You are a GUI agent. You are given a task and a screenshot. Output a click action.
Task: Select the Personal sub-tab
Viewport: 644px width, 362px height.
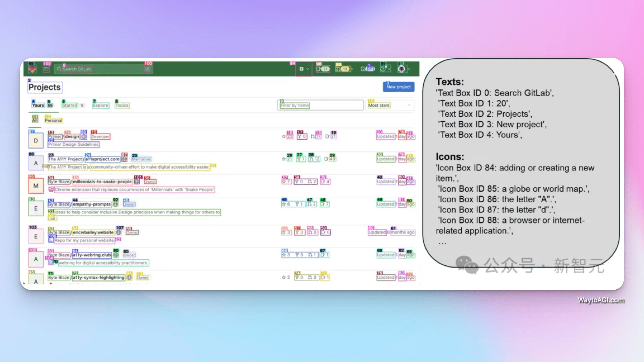(54, 120)
